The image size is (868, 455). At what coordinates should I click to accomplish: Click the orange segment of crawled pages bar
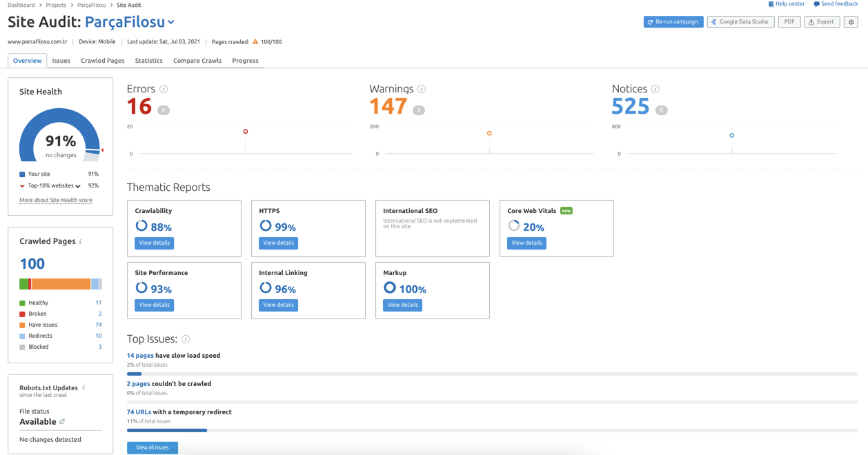pyautogui.click(x=61, y=284)
